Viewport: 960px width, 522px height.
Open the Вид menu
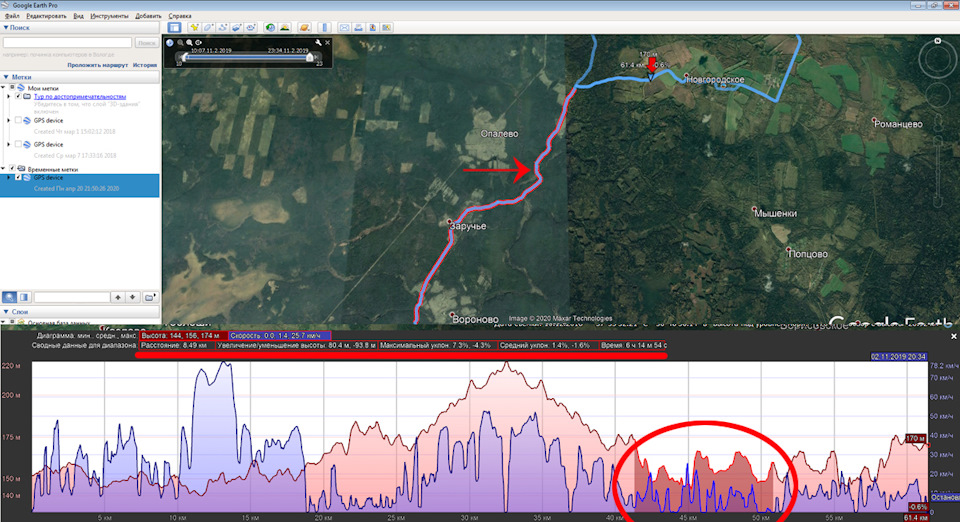pyautogui.click(x=78, y=16)
